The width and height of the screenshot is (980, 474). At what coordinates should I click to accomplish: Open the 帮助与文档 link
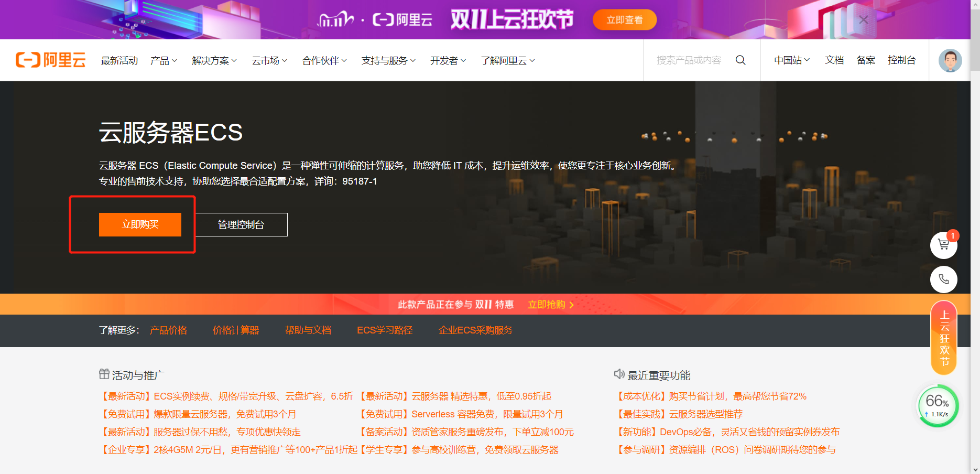click(308, 330)
